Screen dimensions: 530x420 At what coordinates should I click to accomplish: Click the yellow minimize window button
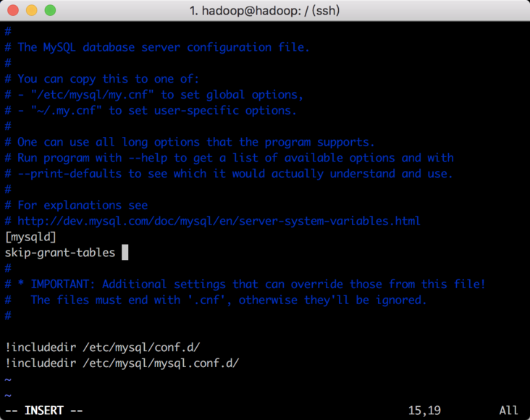coord(32,10)
